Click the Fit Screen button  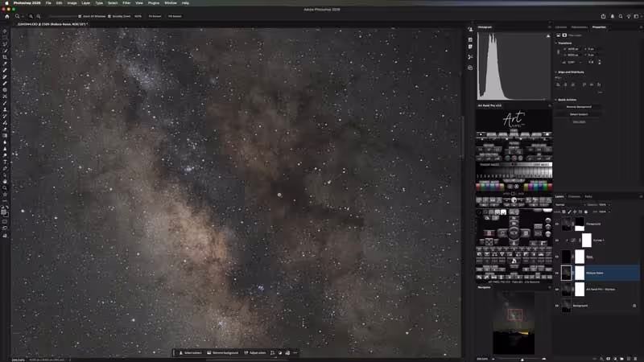coord(155,16)
